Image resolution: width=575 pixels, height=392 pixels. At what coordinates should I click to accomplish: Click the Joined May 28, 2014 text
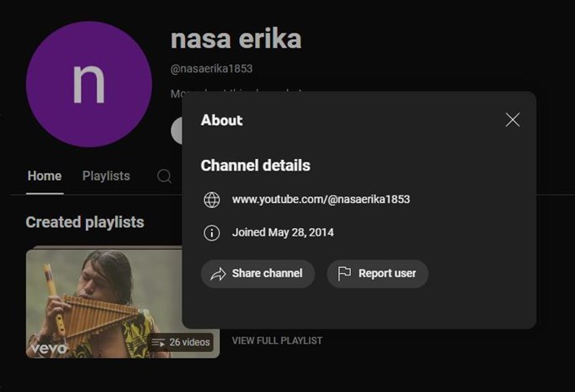[x=283, y=233]
